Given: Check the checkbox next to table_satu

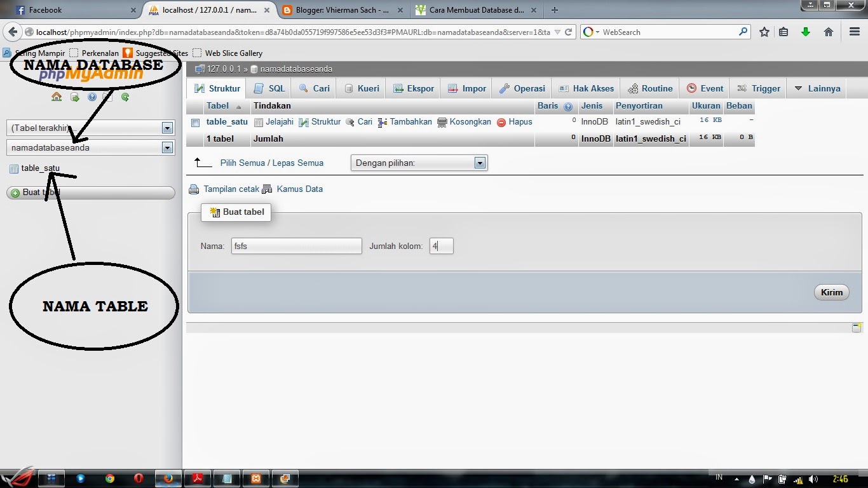Looking at the screenshot, I should coord(195,122).
